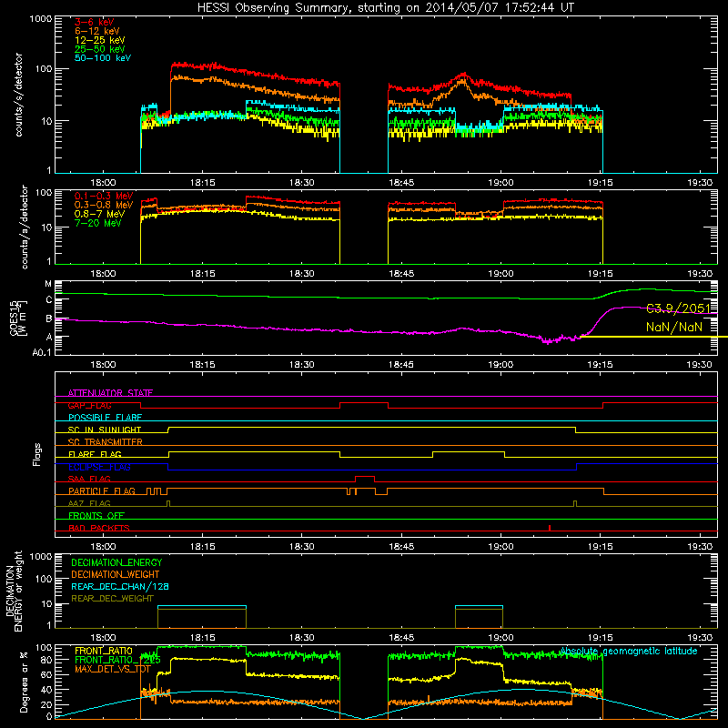Click the HESSI Observing Summary title

coord(385,7)
